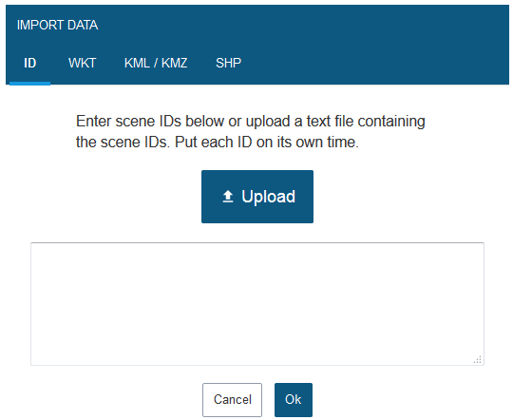Image resolution: width=513 pixels, height=420 pixels.
Task: Click the Upload button
Action: point(257,197)
